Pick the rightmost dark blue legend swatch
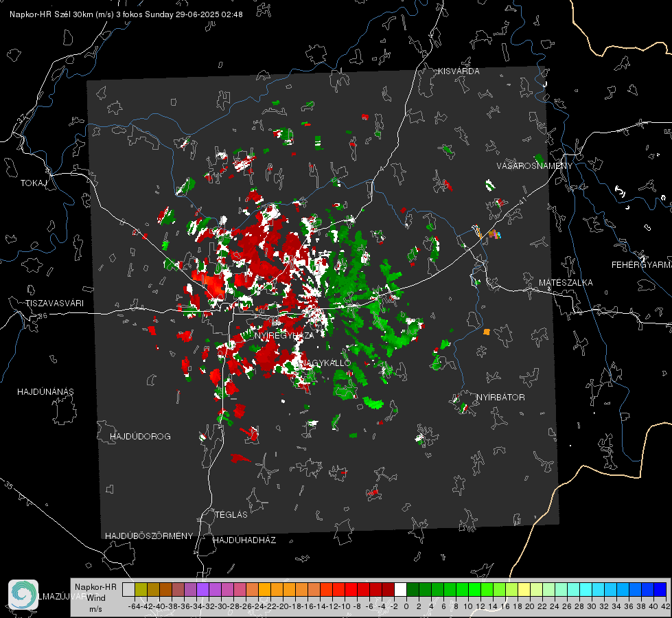The image size is (672, 618). pos(660,590)
